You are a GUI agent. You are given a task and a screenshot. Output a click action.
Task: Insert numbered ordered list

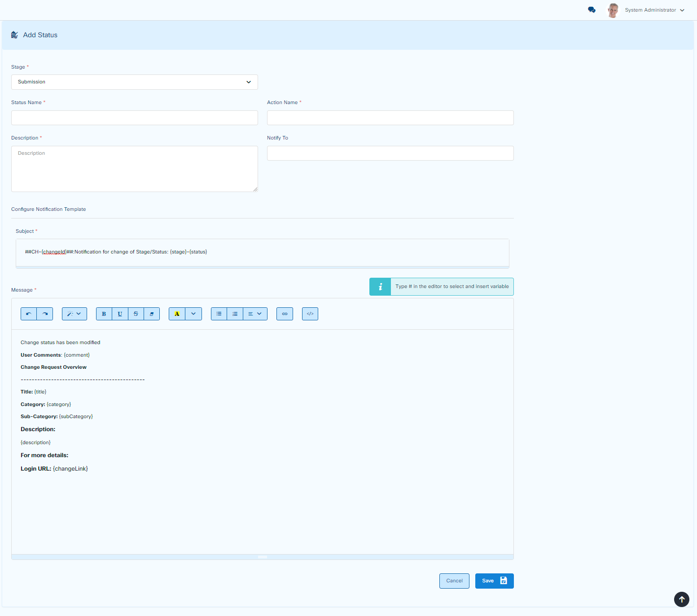(235, 314)
